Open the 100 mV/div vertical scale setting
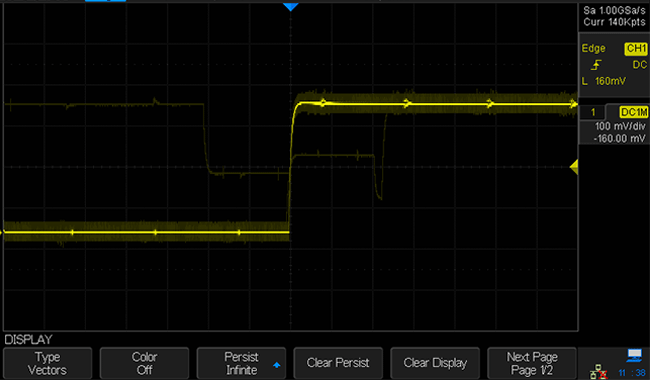Screen dimensions: 650x380 pyautogui.click(x=620, y=126)
